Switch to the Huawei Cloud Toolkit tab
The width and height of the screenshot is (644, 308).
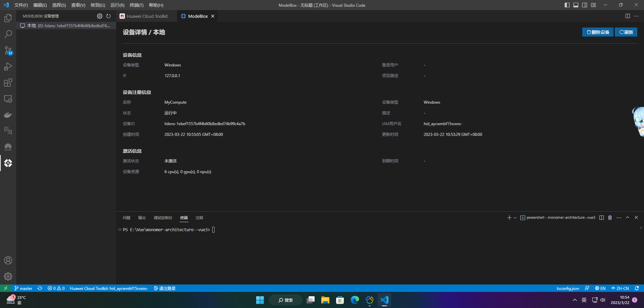point(147,16)
